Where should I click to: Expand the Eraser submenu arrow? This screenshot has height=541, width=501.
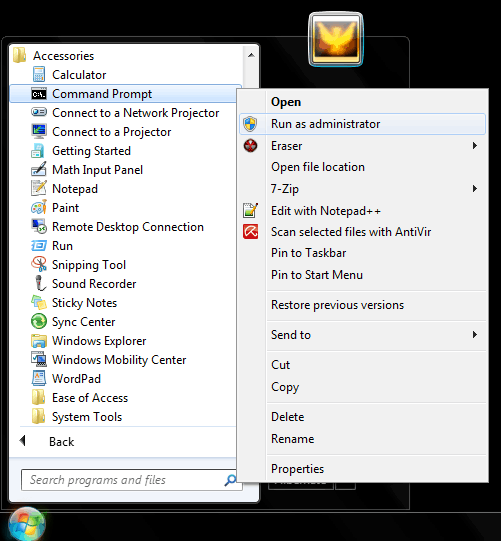pyautogui.click(x=475, y=146)
